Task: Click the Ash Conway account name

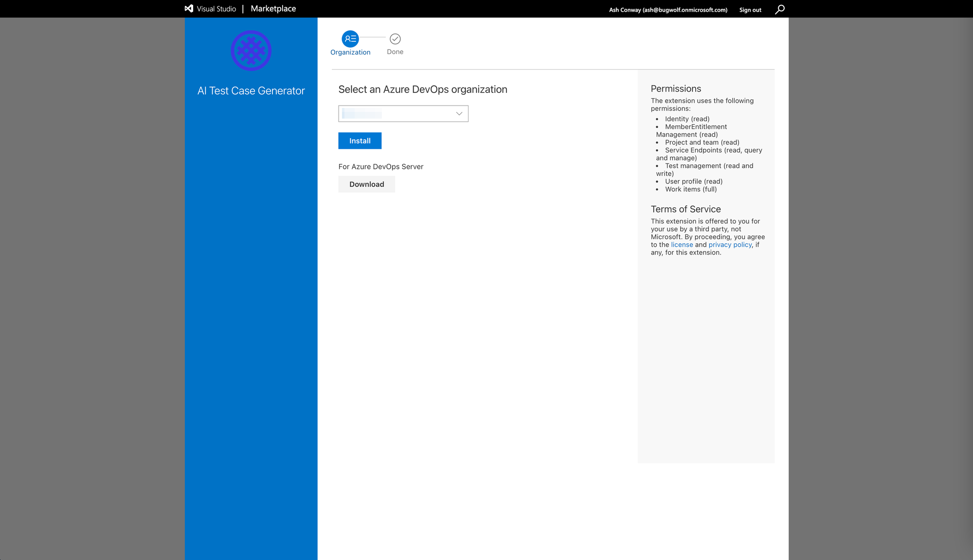Action: click(x=667, y=9)
